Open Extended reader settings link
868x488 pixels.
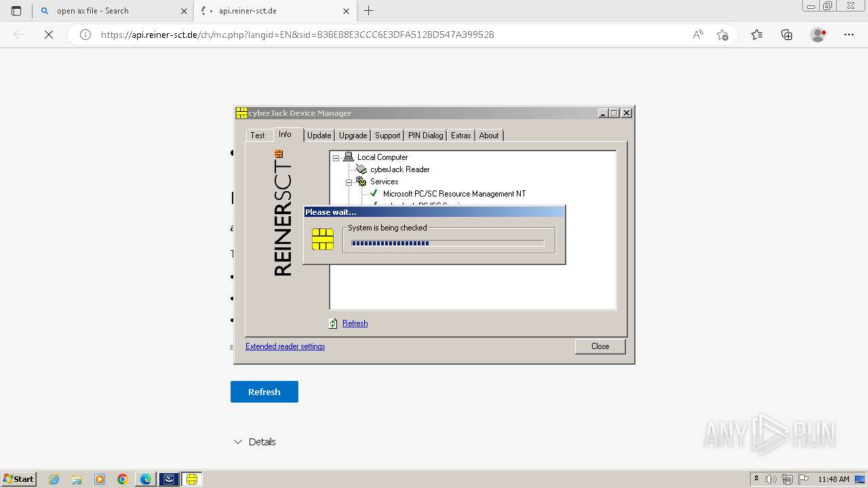(285, 346)
